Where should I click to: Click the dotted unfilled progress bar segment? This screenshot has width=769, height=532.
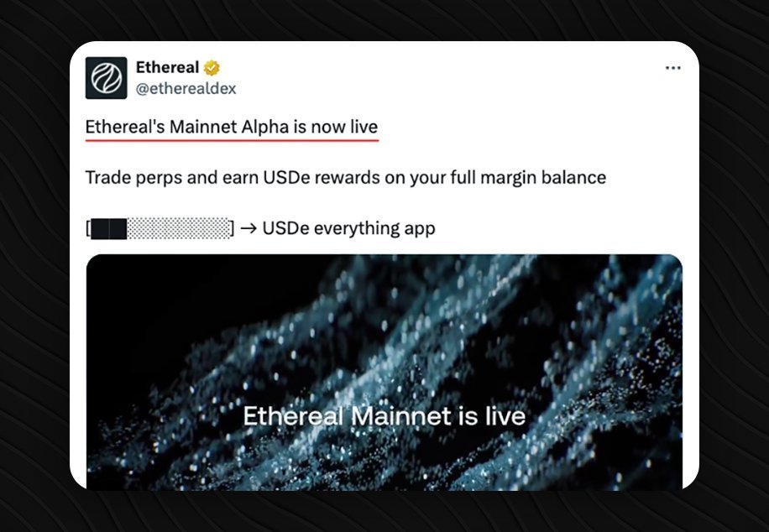point(178,228)
